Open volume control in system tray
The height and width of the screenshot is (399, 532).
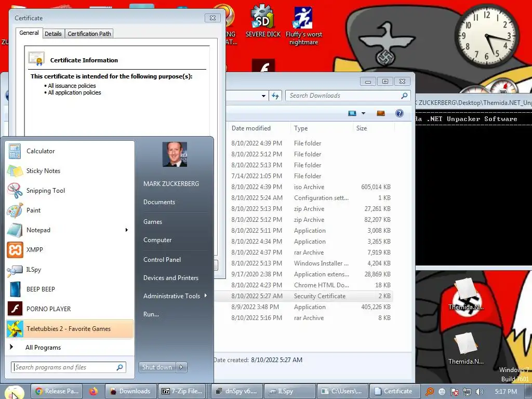[x=480, y=392]
